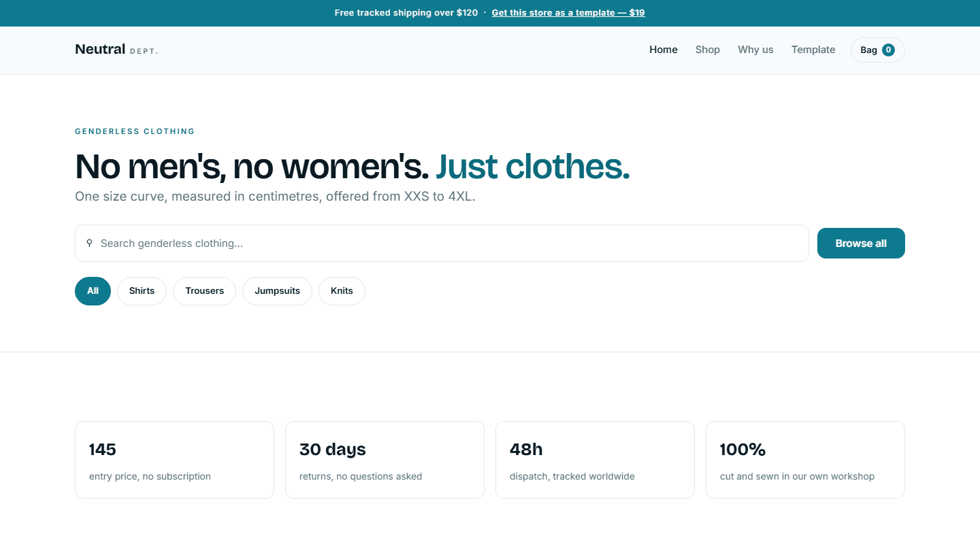Filter products by Shirts
The width and height of the screenshot is (980, 551).
tap(142, 291)
